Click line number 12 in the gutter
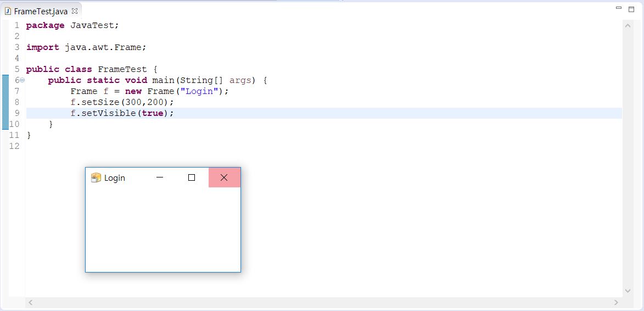The image size is (644, 311). (x=14, y=146)
